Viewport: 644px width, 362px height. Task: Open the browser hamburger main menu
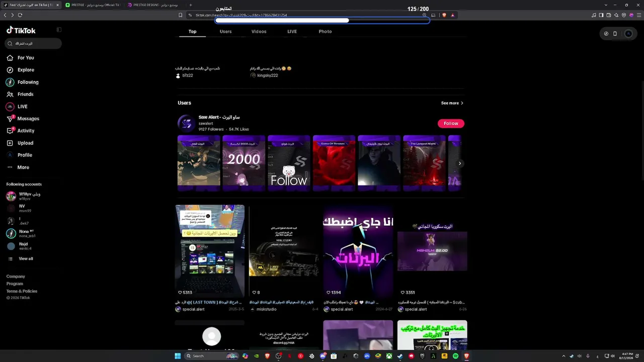(638, 15)
